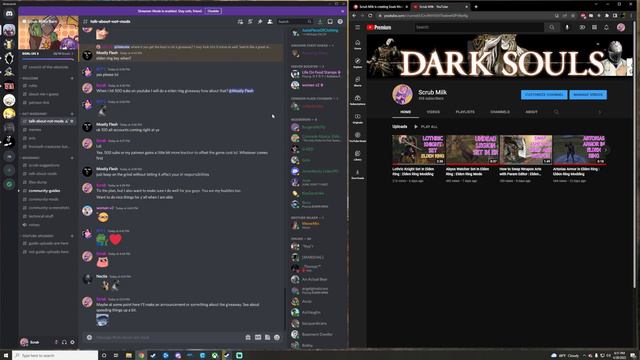Toggle microphone mute in Discord user panel
The width and height of the screenshot is (640, 360).
coord(56,342)
